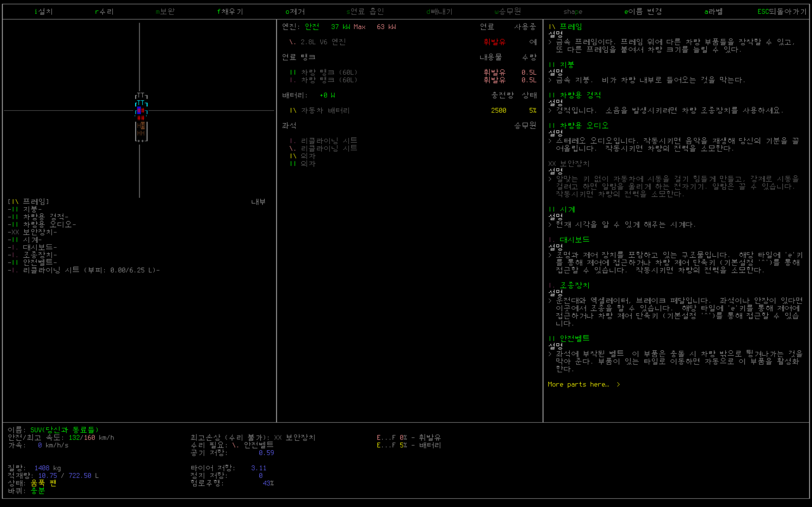Select the '2.8L V6 엔진' engine row
This screenshot has width=812, height=507.
[323, 42]
